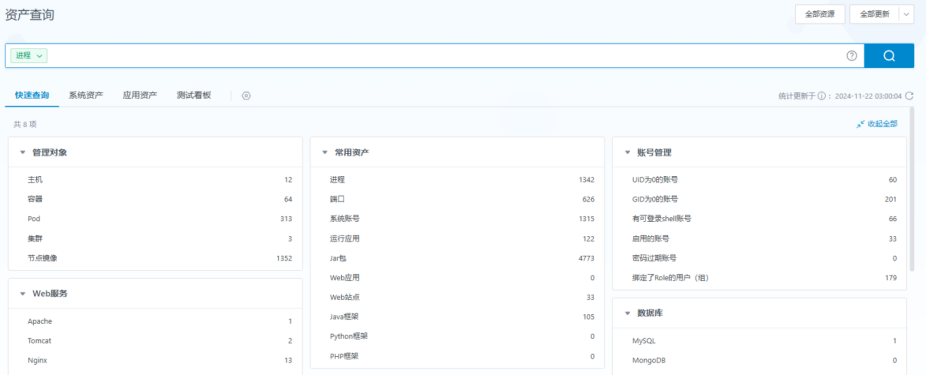Collapse the 常用资产 panel
This screenshot has height=375, width=926.
point(325,152)
